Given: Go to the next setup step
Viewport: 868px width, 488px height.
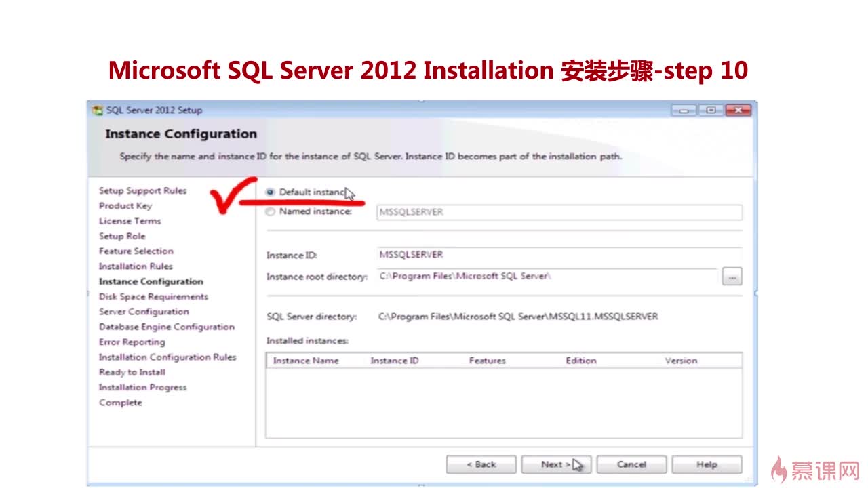Looking at the screenshot, I should coord(556,464).
